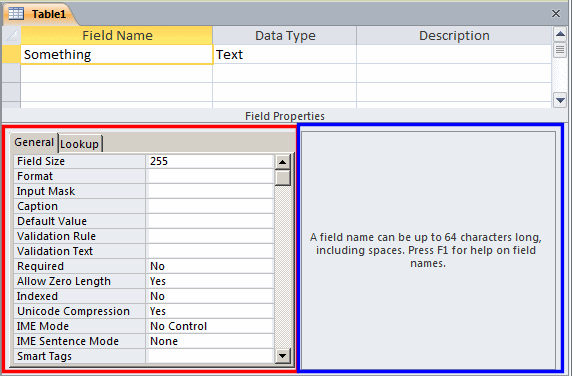The image size is (574, 376).
Task: Close the Table1 design window
Action: [556, 14]
